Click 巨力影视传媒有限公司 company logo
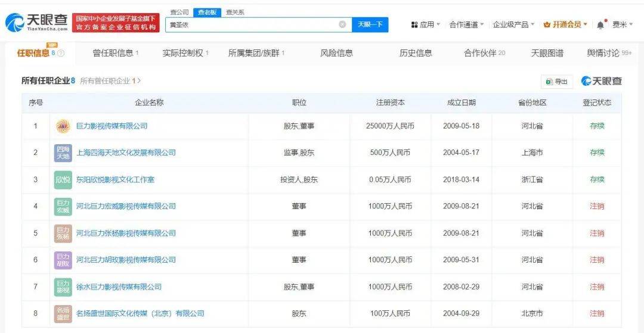This screenshot has height=333, width=644. [x=63, y=126]
